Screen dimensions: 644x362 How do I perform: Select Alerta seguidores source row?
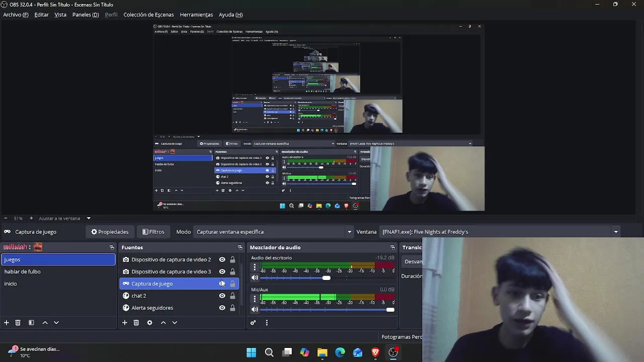[179, 308]
